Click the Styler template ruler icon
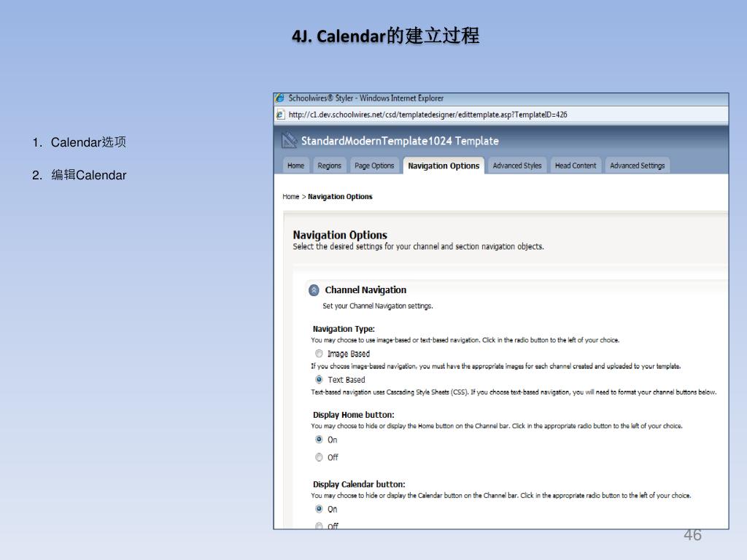 289,141
